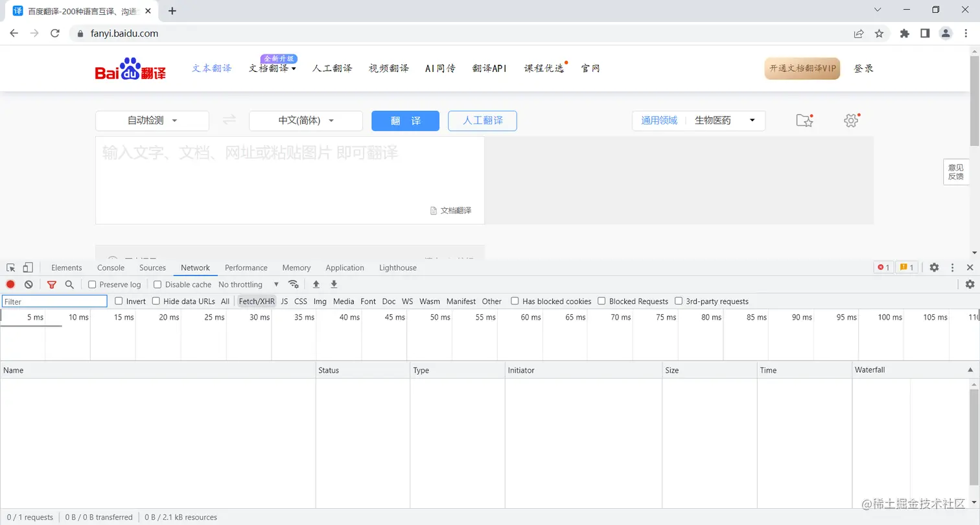Image resolution: width=980 pixels, height=525 pixels.
Task: Bookmark this page with the star icon
Action: point(879,34)
